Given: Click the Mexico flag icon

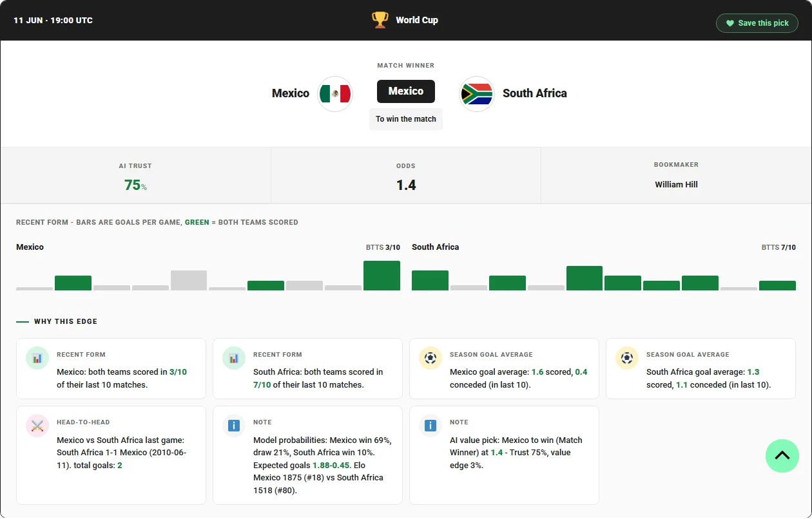Looking at the screenshot, I should (x=335, y=94).
